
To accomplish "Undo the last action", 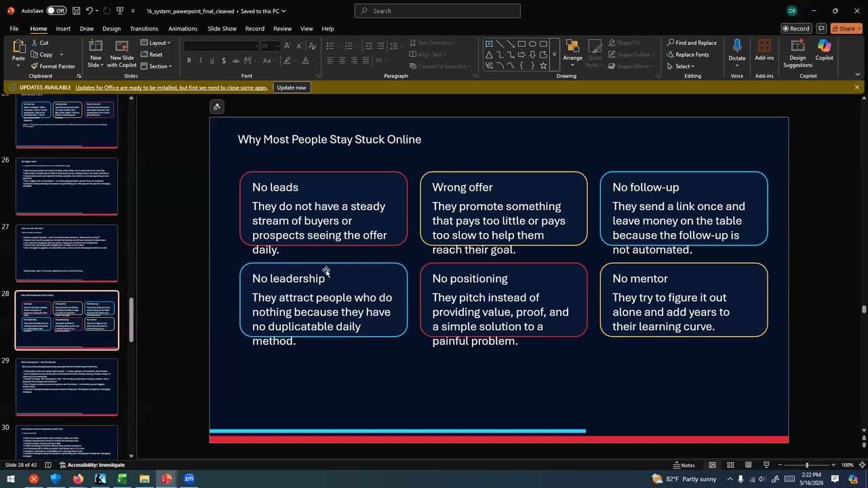I will [x=90, y=11].
